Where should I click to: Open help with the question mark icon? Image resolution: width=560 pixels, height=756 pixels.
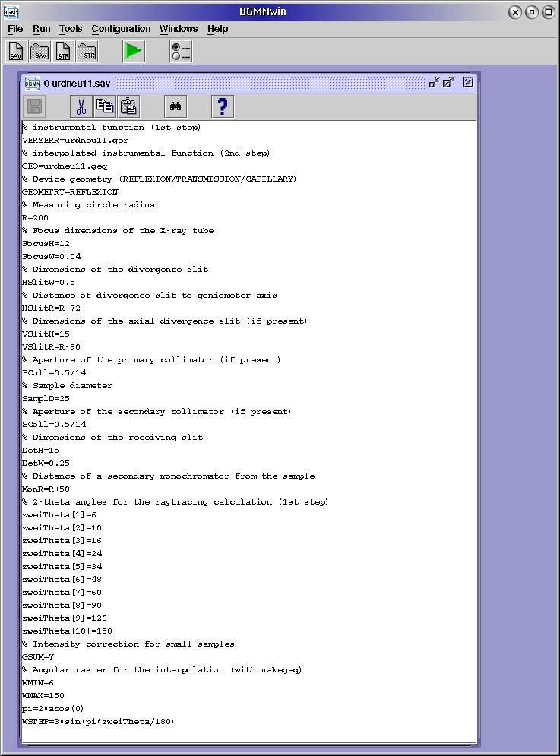tap(223, 106)
